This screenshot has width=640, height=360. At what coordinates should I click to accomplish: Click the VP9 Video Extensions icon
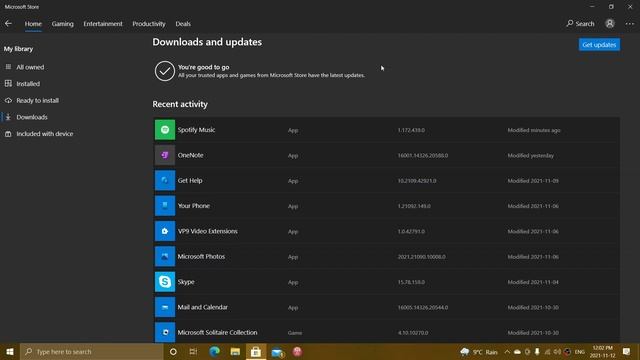tap(164, 231)
